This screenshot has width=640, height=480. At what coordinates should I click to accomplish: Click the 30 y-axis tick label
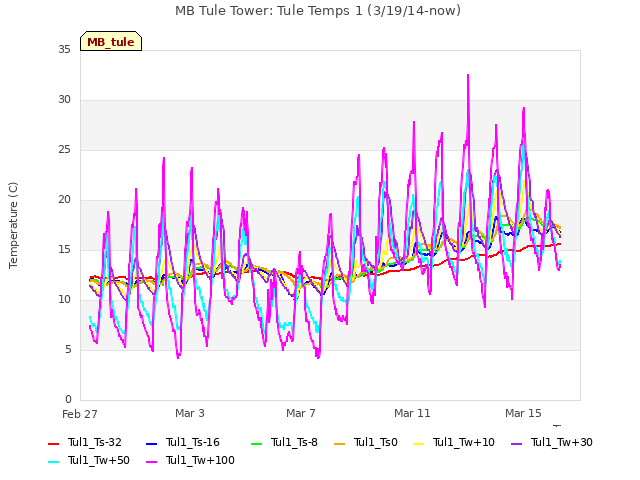(64, 100)
